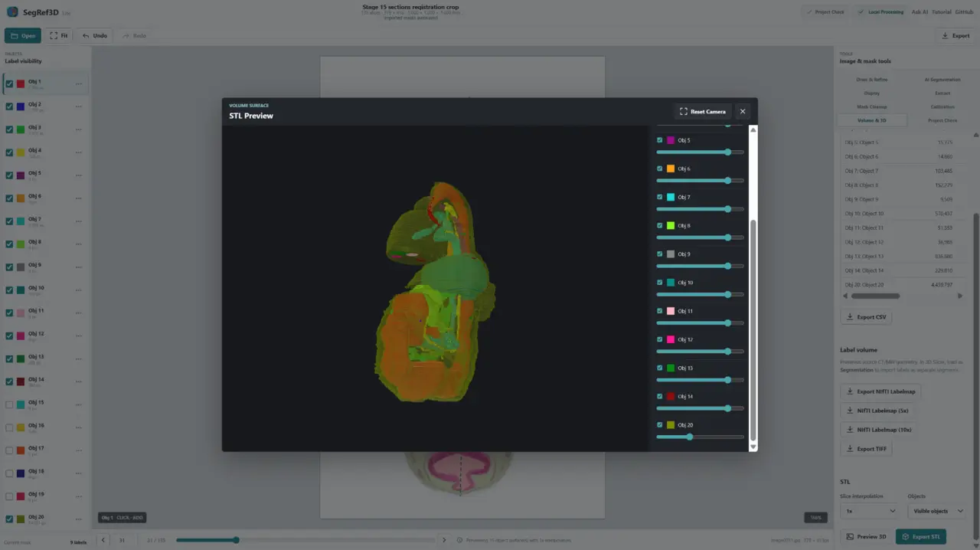Go to previous slice arrow
Screen dimensions: 980x550
tap(103, 540)
